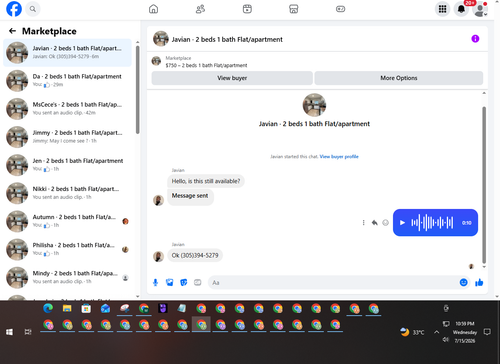Open the View buyer profile link
This screenshot has height=364, width=500.
[x=339, y=156]
